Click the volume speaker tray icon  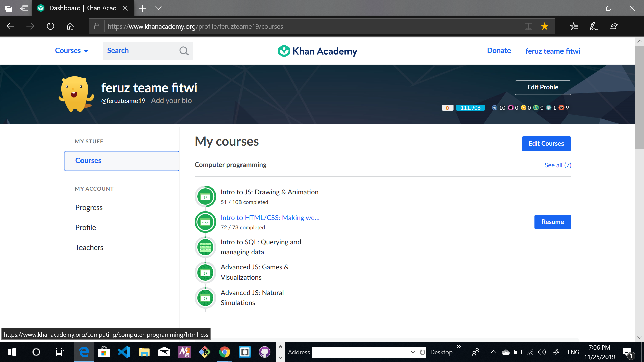click(x=542, y=352)
